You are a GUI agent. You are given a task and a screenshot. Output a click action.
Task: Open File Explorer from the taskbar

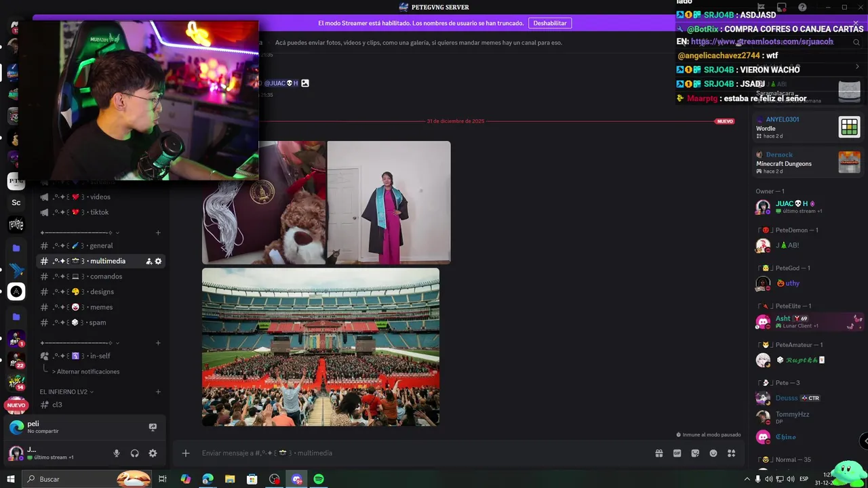(230, 479)
